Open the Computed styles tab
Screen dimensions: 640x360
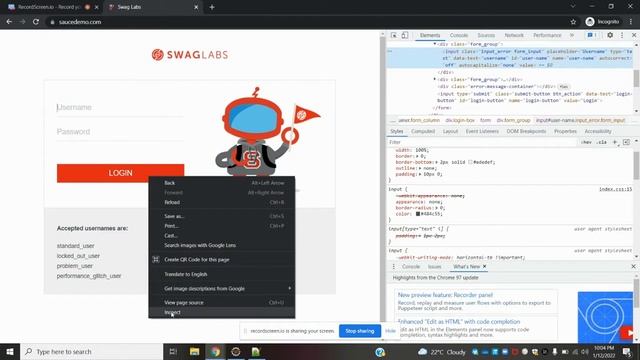(423, 131)
